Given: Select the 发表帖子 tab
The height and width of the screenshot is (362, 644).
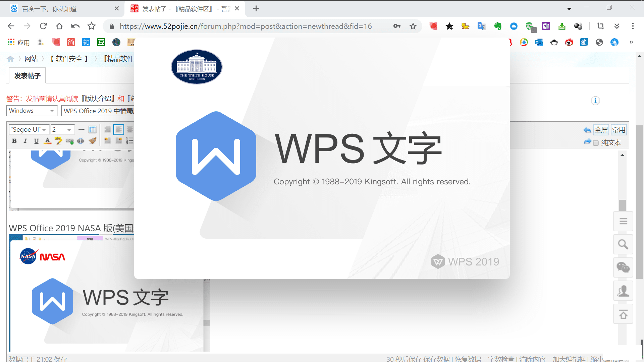Looking at the screenshot, I should [x=27, y=76].
